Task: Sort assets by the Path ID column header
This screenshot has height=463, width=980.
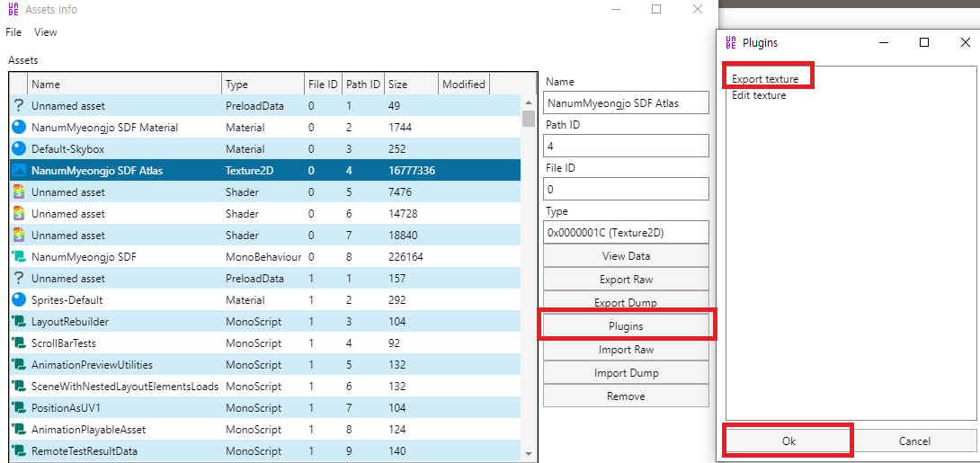Action: click(362, 85)
